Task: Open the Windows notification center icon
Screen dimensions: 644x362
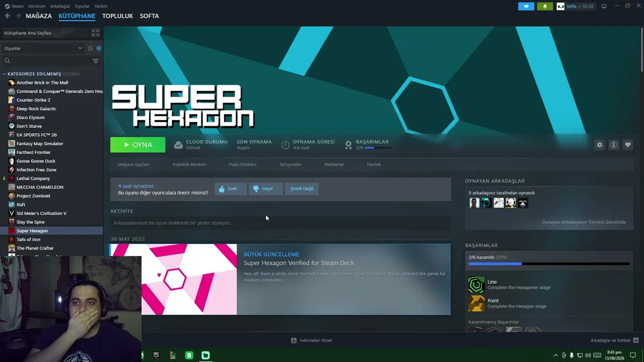Action: (633, 355)
